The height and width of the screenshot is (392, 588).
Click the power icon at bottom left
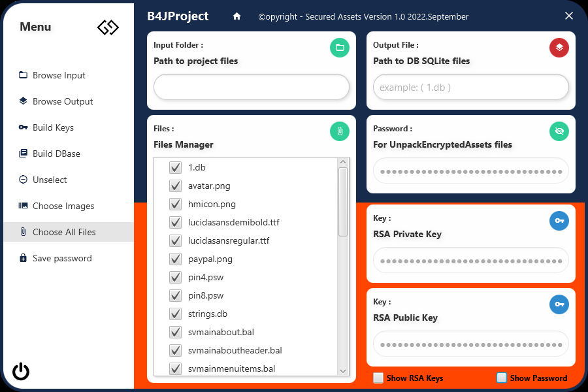pyautogui.click(x=21, y=372)
